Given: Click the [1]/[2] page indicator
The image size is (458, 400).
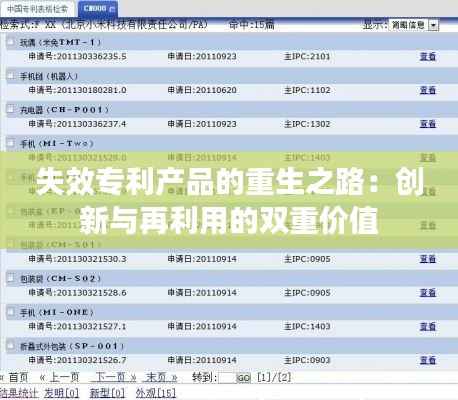Looking at the screenshot, I should (274, 378).
